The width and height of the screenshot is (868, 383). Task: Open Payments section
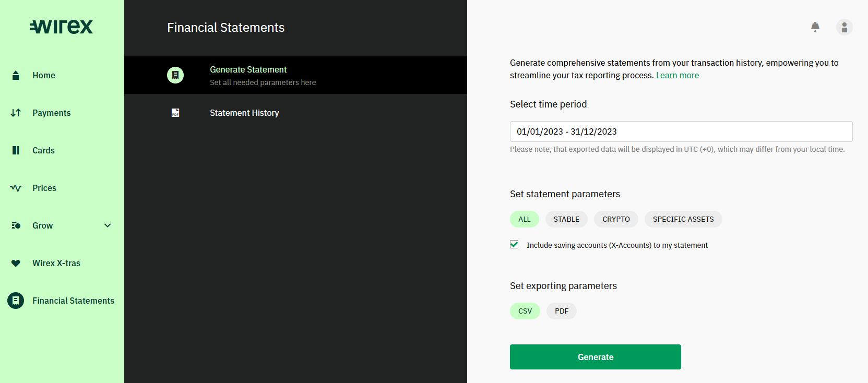[x=51, y=113]
